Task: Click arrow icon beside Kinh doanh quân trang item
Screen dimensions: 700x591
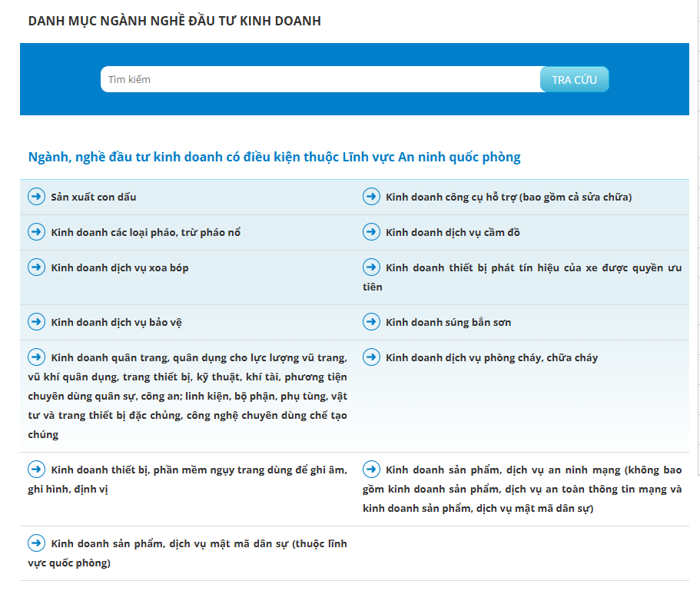Action: (36, 357)
